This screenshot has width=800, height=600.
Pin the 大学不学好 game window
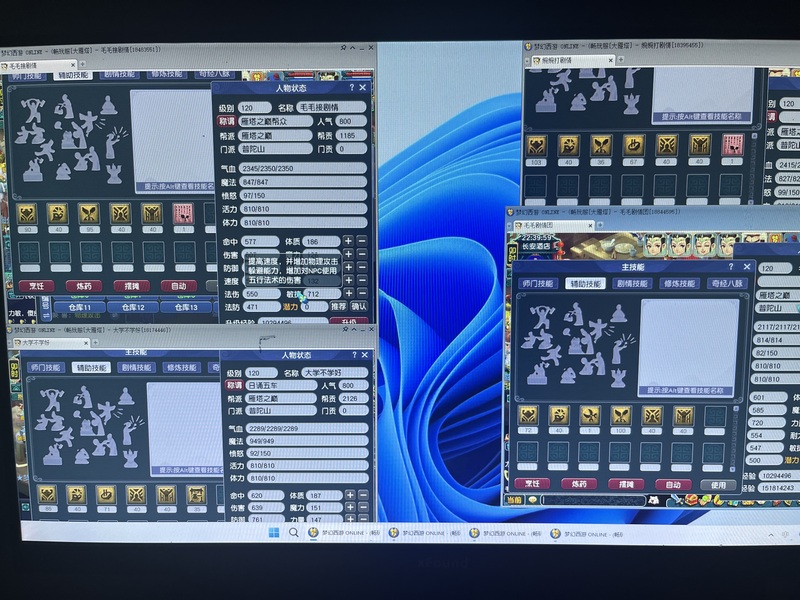point(345,330)
